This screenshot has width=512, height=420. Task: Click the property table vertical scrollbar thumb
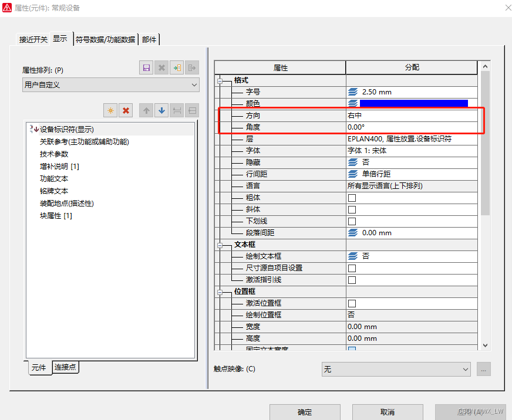485,143
